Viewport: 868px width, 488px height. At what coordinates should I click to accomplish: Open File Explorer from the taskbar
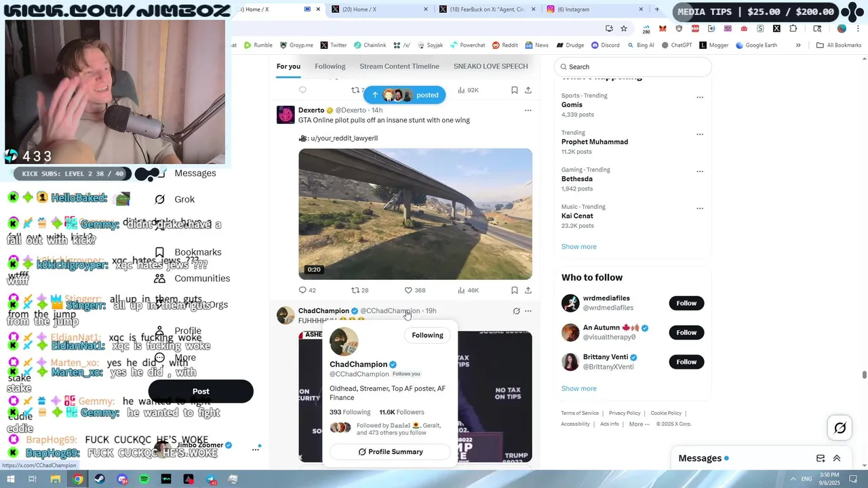(56, 479)
